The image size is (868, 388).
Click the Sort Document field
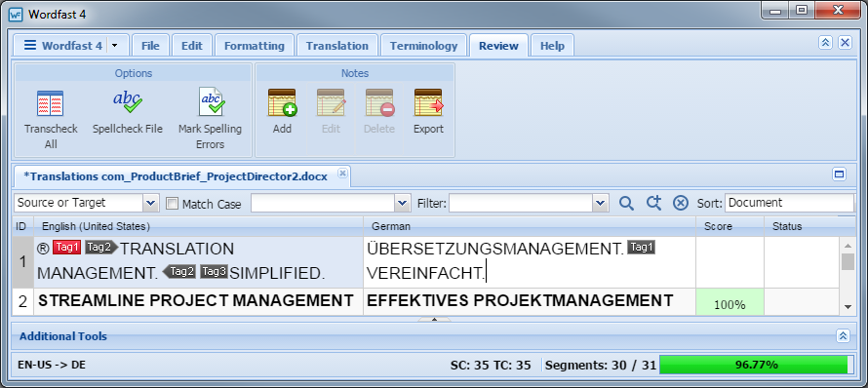pyautogui.click(x=789, y=203)
